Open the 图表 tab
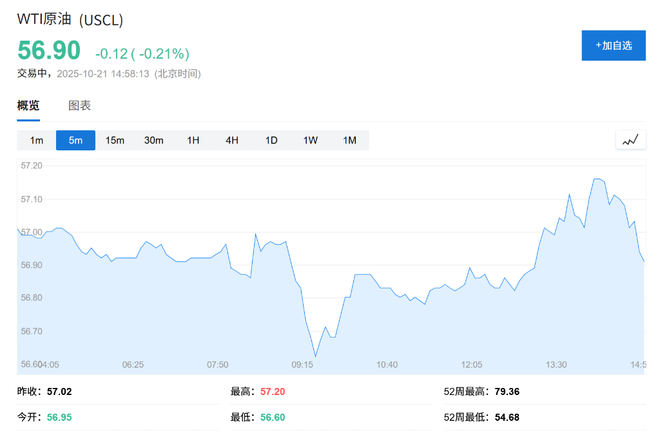 click(79, 106)
